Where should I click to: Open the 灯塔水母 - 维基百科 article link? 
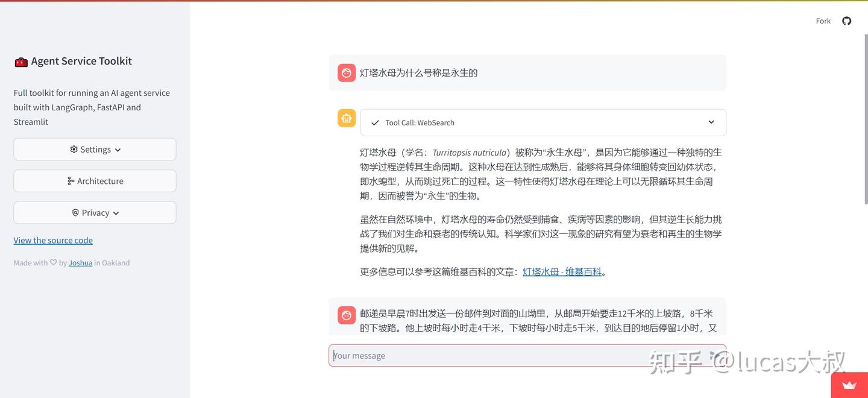[x=562, y=270]
